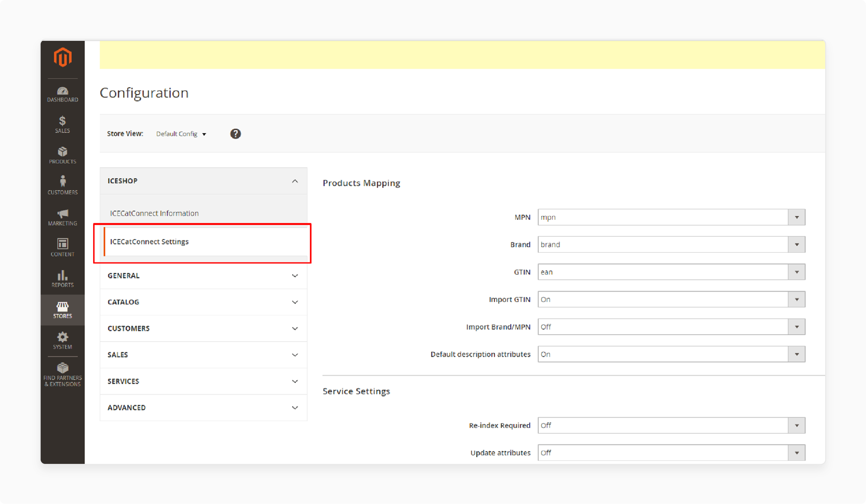The height and width of the screenshot is (504, 866).
Task: Open the Content sidebar icon
Action: 63,248
